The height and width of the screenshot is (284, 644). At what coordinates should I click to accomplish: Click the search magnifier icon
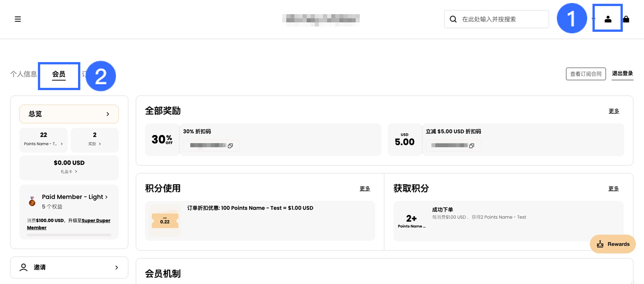coord(453,19)
